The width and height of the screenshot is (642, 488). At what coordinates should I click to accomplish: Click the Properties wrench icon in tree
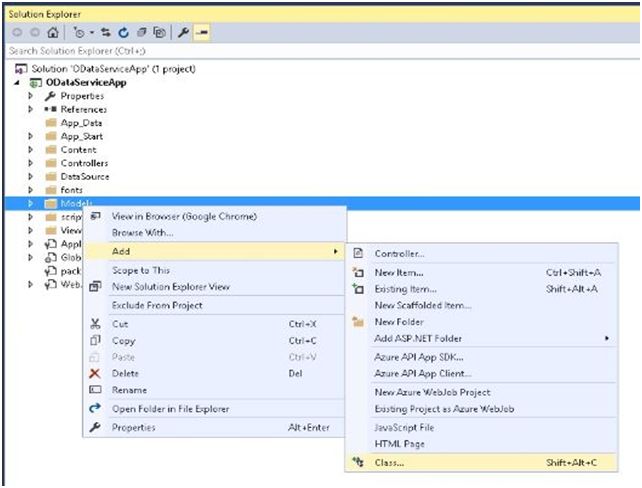pyautogui.click(x=50, y=96)
